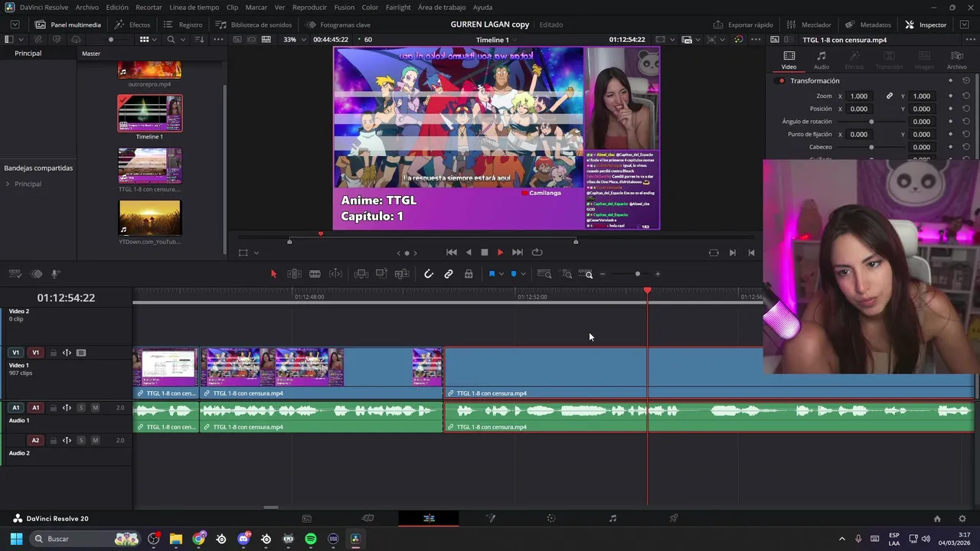Screen dimensions: 980x551
Task: Switch to Archivo tab in Inspector
Action: tap(956, 60)
